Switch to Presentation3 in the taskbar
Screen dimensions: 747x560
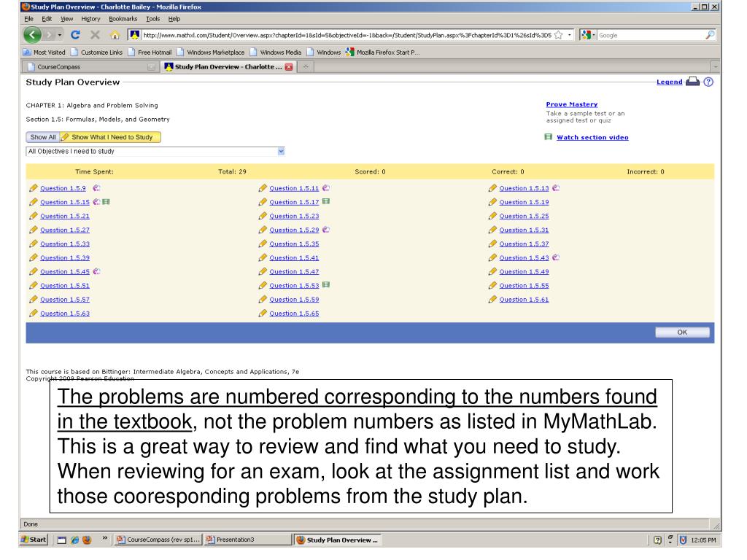[248, 540]
